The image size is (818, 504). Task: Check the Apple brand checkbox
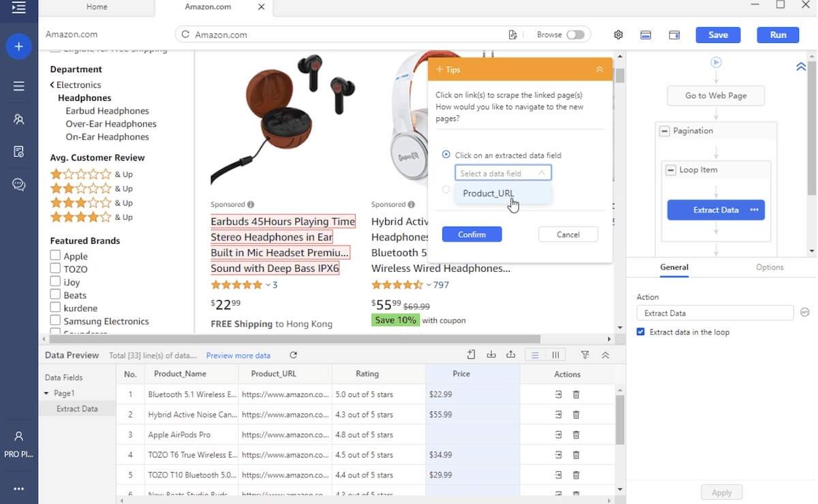point(55,255)
